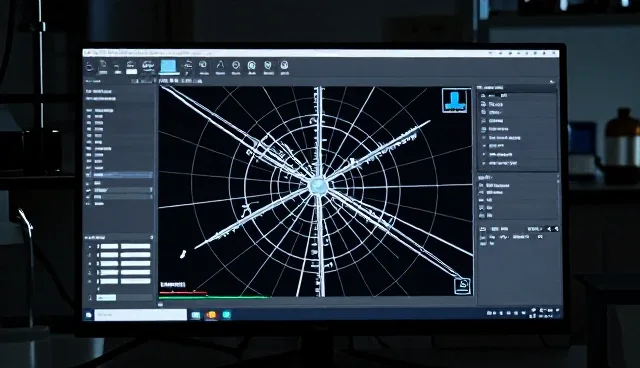Screen dimensions: 640x368
Task: Click the first icon at the toolbar's left end
Action: 89,67
